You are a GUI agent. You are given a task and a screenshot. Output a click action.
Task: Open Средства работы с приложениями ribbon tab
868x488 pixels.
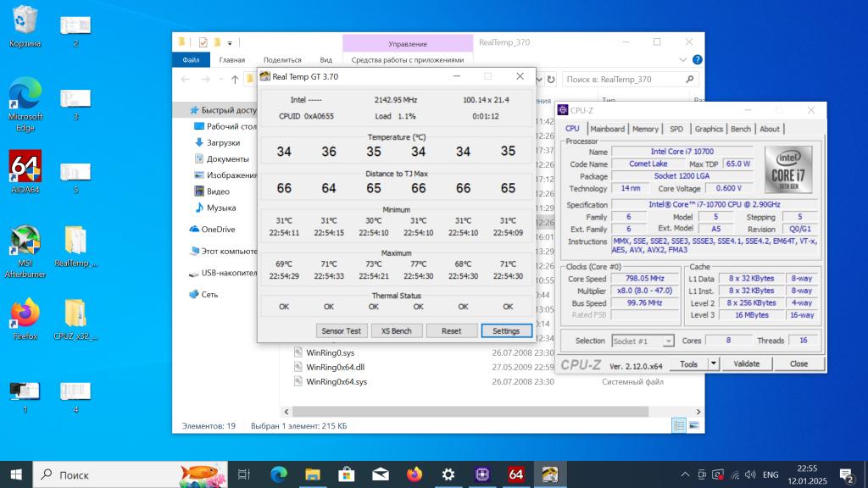[408, 60]
